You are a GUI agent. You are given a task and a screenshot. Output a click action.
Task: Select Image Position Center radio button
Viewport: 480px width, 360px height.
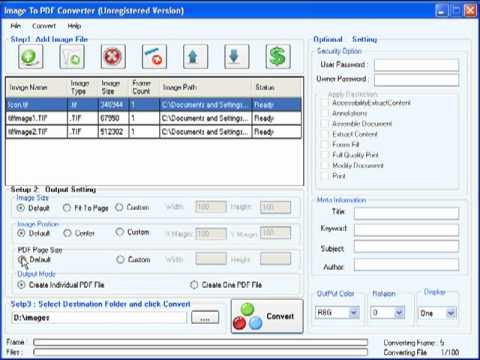click(x=67, y=233)
